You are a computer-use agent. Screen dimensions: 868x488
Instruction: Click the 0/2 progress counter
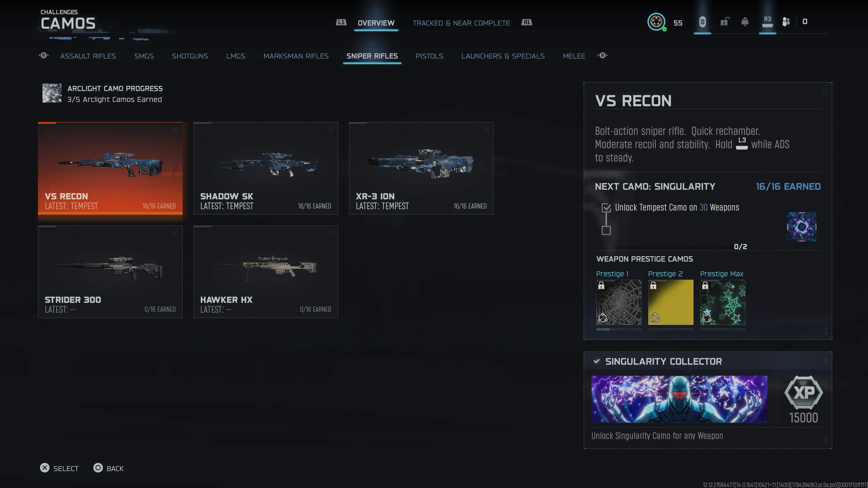(740, 246)
